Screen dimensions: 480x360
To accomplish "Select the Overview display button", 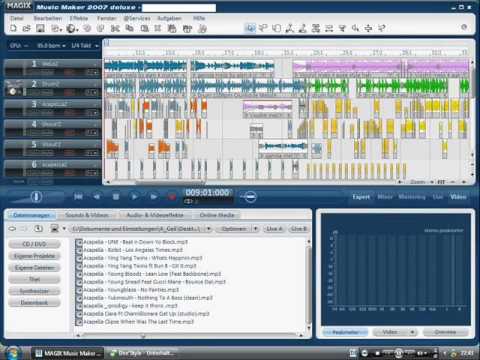I will [x=445, y=332].
